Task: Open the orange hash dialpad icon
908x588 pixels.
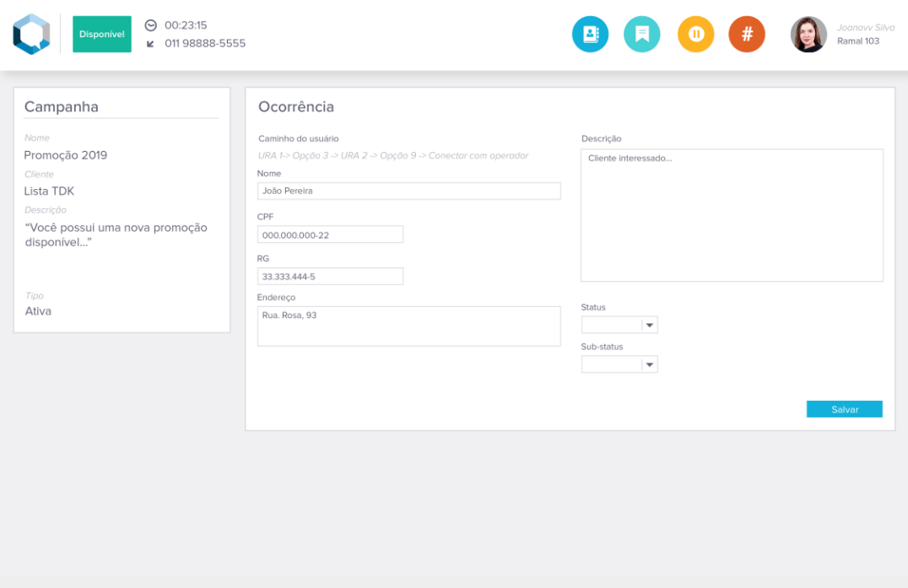Action: (747, 34)
